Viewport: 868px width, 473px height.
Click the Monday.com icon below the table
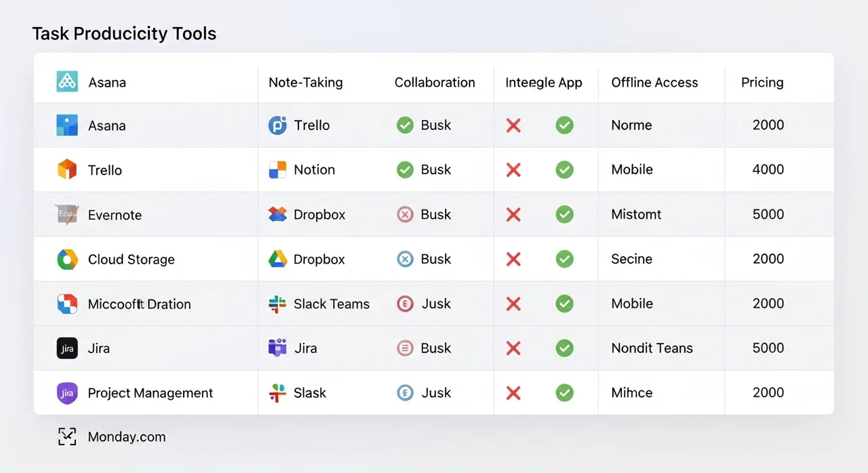(67, 437)
